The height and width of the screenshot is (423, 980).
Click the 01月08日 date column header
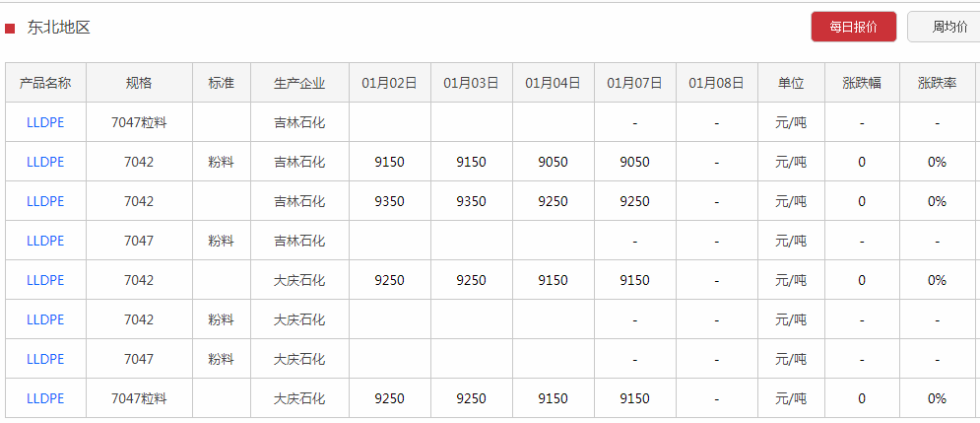coord(716,83)
